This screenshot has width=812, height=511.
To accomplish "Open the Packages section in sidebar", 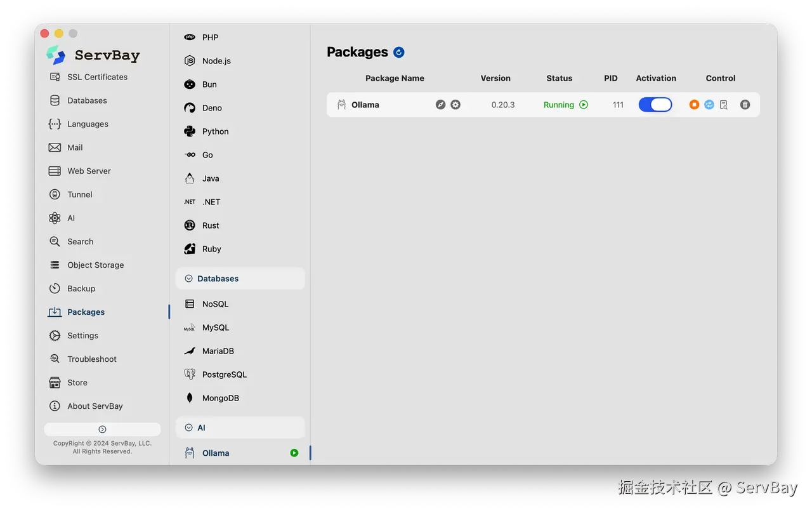I will click(x=86, y=312).
